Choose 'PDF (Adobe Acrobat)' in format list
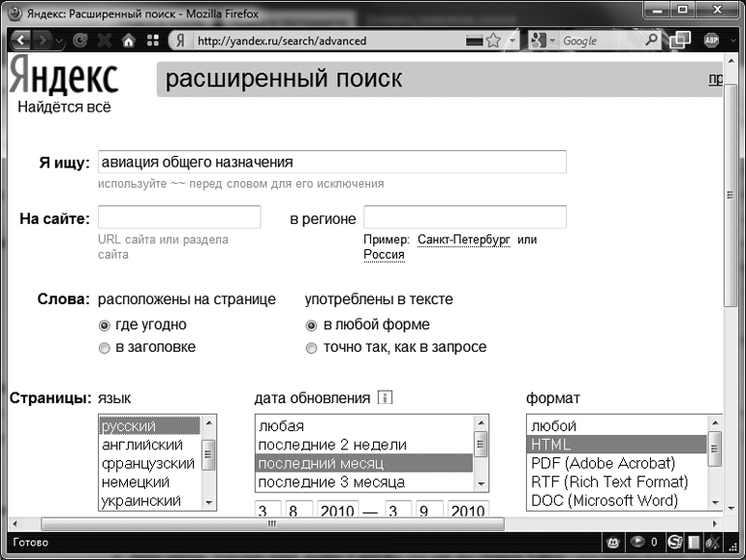 tap(603, 463)
